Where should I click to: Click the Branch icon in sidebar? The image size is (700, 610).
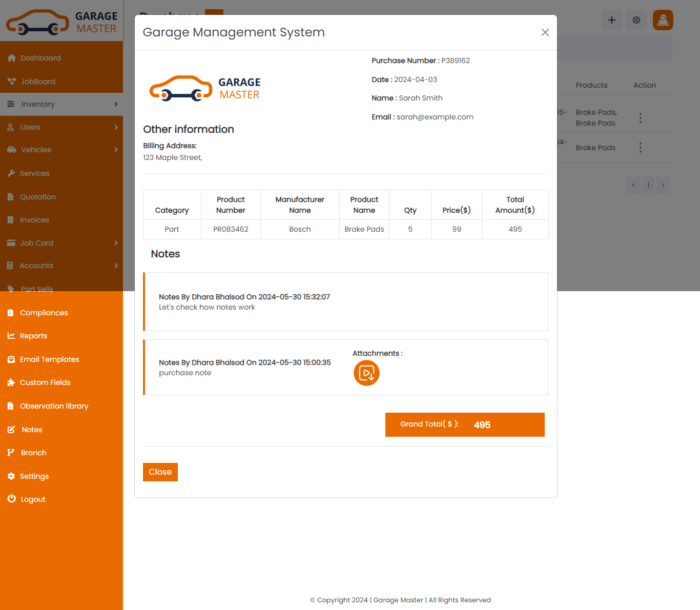point(11,453)
